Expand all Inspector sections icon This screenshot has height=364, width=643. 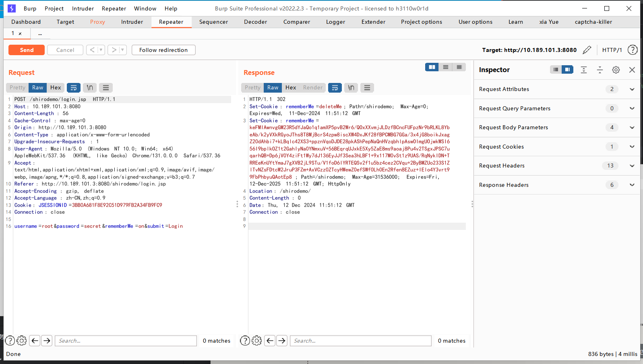(x=584, y=70)
